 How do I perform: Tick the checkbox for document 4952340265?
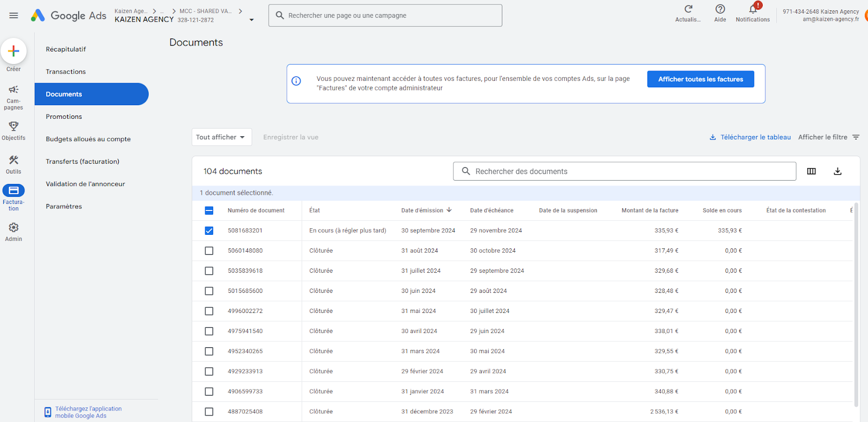[209, 351]
